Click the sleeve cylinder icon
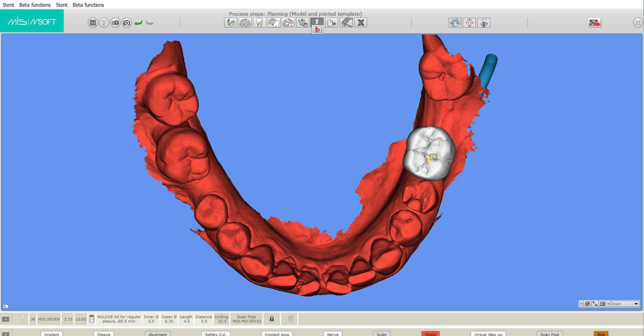This screenshot has width=644, height=336. point(92,319)
